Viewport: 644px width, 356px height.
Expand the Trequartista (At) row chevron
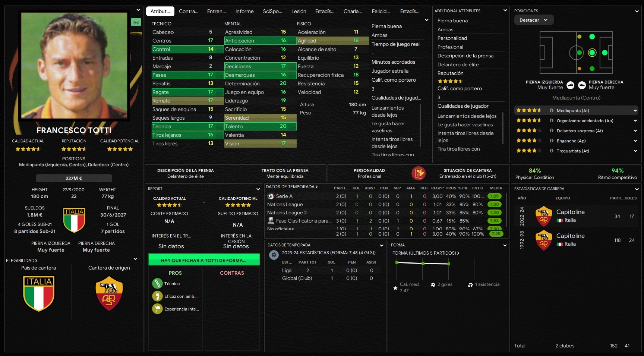point(635,151)
